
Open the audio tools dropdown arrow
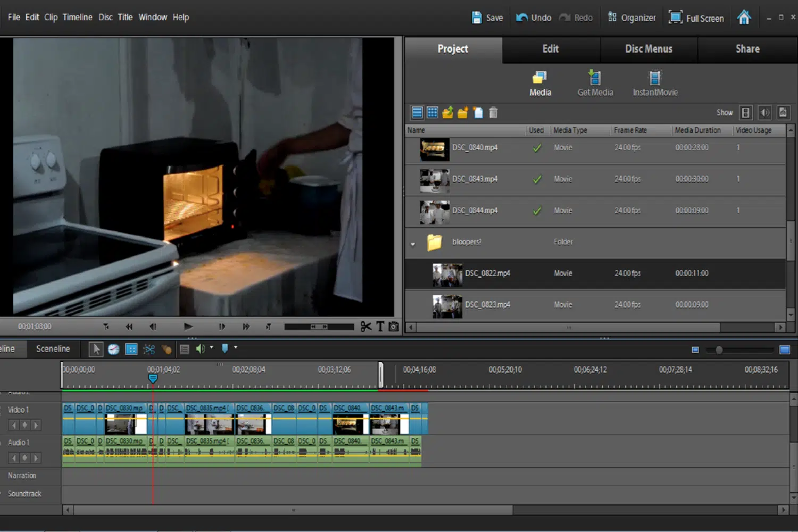click(x=211, y=347)
